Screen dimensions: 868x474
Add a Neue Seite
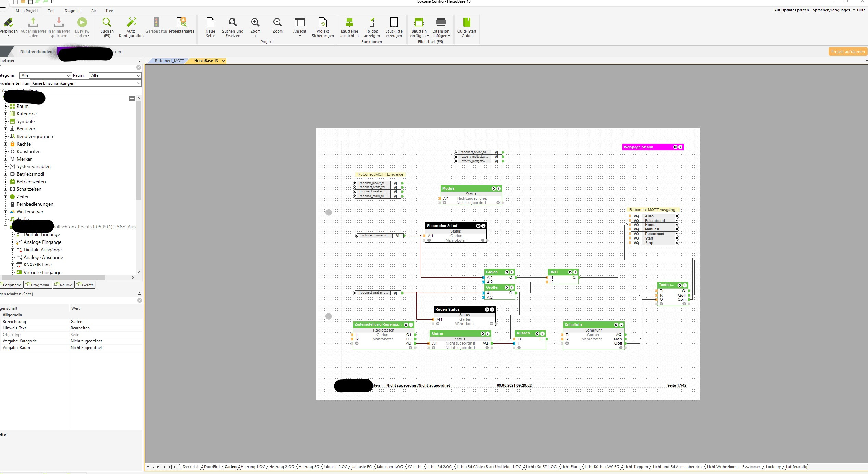(210, 23)
